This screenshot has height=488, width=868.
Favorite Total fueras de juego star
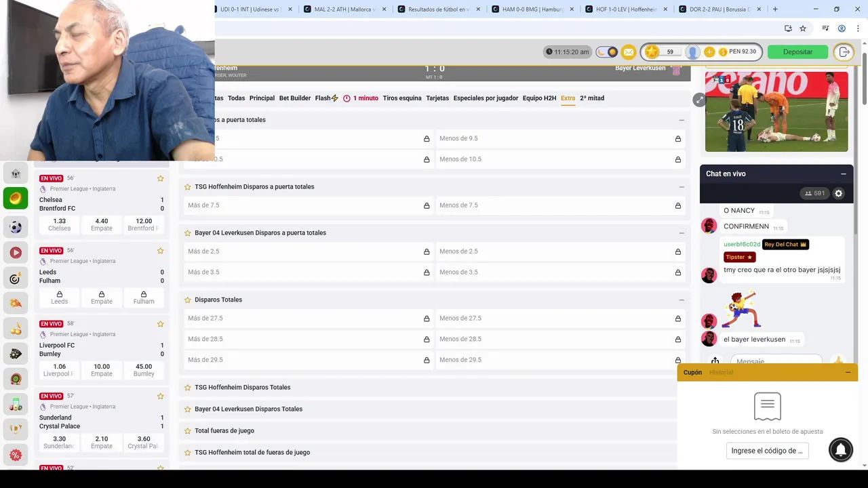[188, 430]
